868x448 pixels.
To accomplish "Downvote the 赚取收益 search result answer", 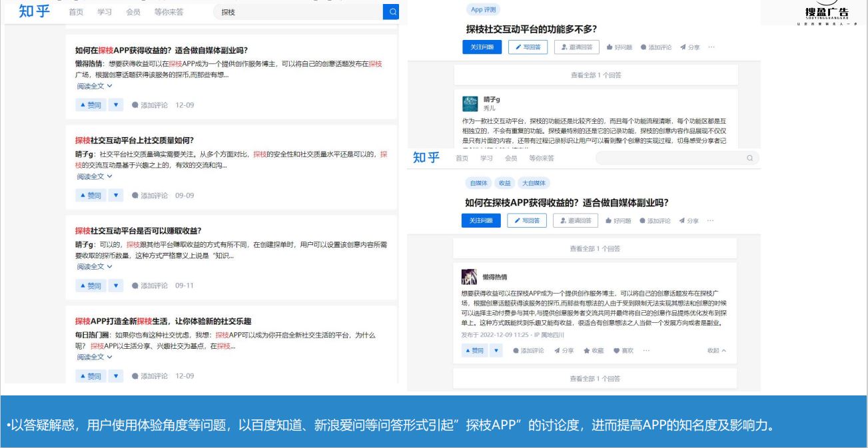I will [x=116, y=286].
